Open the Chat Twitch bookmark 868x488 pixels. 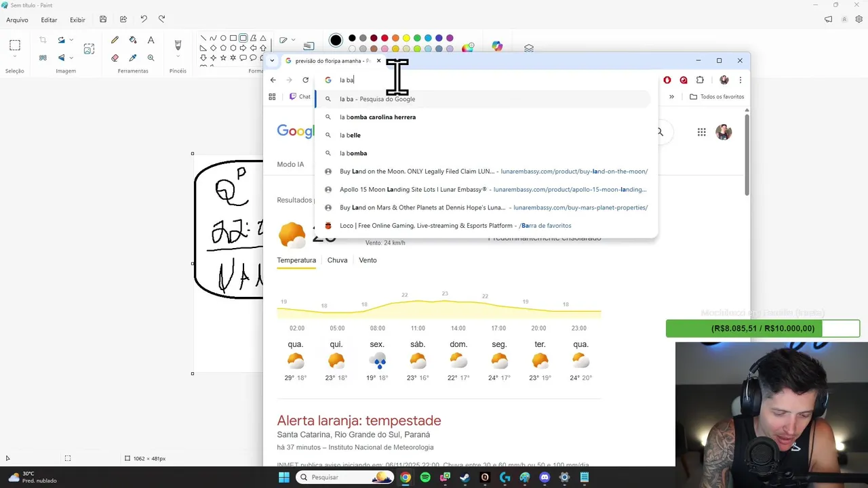point(300,97)
